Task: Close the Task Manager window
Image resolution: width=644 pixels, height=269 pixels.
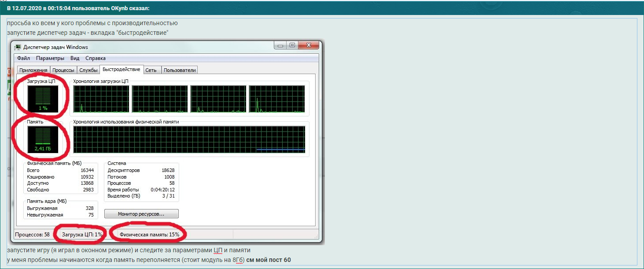Action: pyautogui.click(x=309, y=45)
